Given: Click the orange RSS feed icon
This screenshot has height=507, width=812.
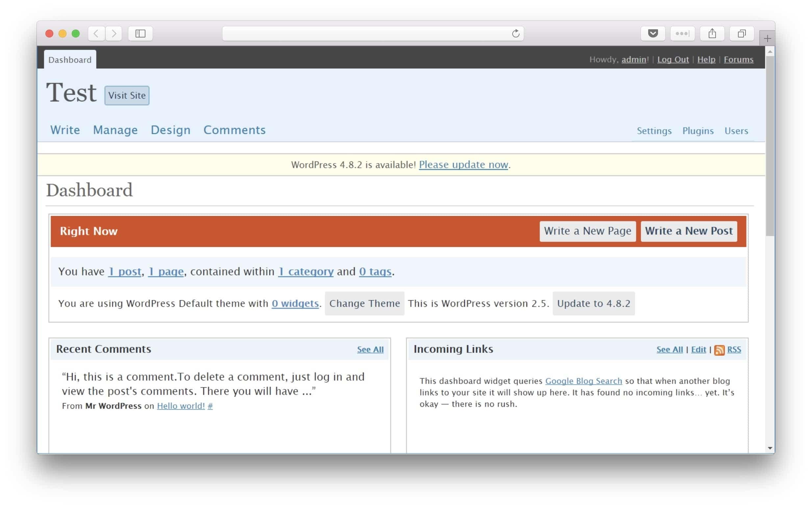Looking at the screenshot, I should pyautogui.click(x=719, y=350).
